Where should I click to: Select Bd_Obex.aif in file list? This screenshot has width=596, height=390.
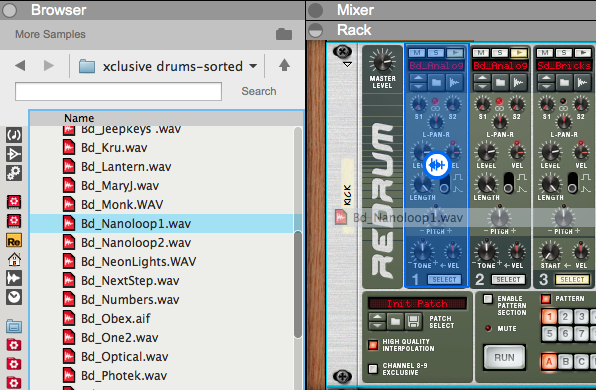162,319
